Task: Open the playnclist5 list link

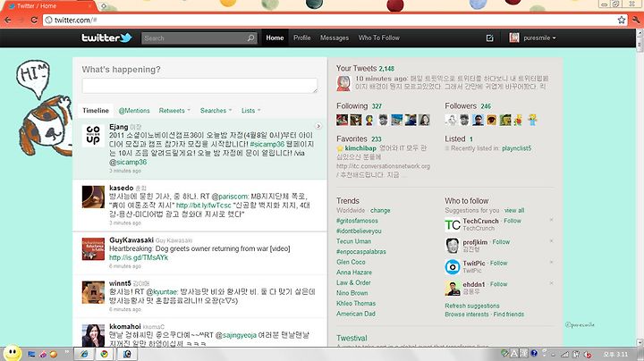Action: pyautogui.click(x=516, y=148)
